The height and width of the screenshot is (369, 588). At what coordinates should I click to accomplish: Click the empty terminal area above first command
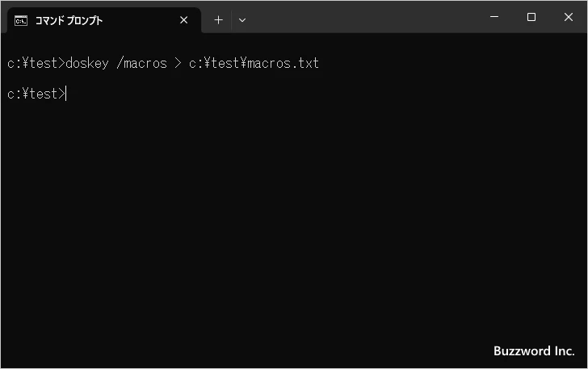[x=294, y=44]
